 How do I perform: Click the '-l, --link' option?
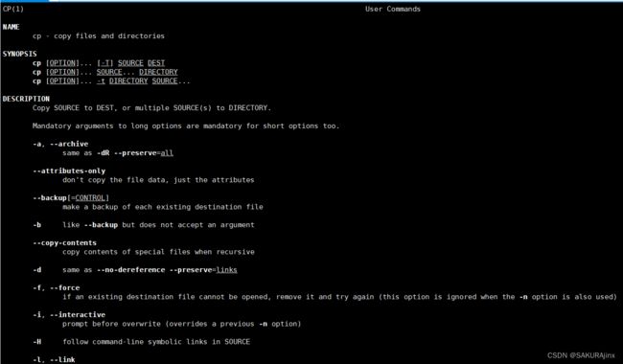coord(54,359)
